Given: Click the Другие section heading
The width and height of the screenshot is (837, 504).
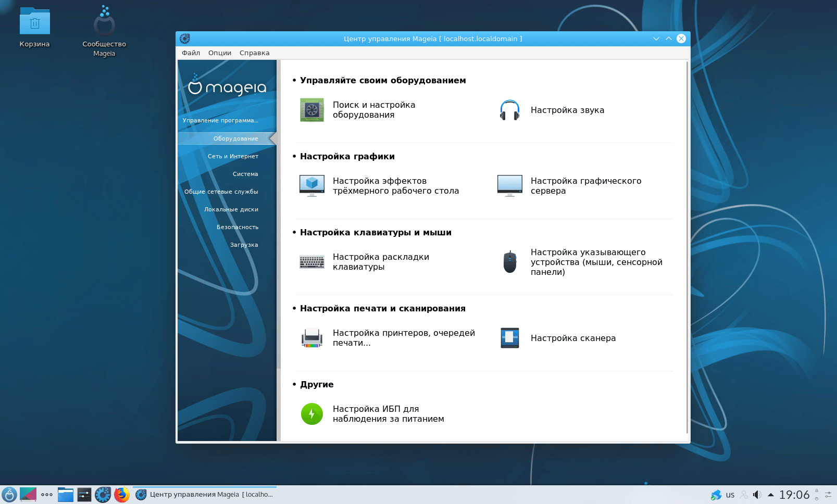Looking at the screenshot, I should click(317, 384).
